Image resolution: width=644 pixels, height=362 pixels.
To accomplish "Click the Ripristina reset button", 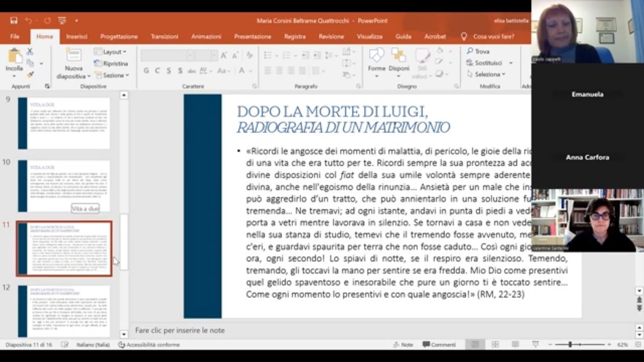I will (111, 63).
